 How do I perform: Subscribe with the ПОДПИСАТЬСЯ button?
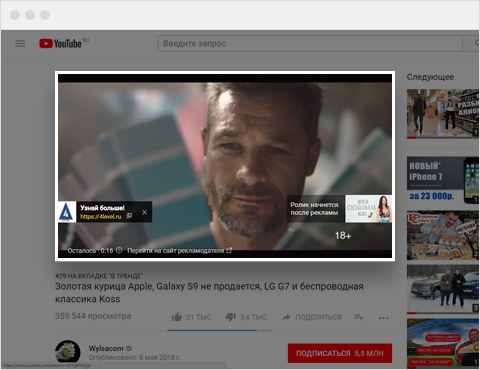tap(340, 353)
